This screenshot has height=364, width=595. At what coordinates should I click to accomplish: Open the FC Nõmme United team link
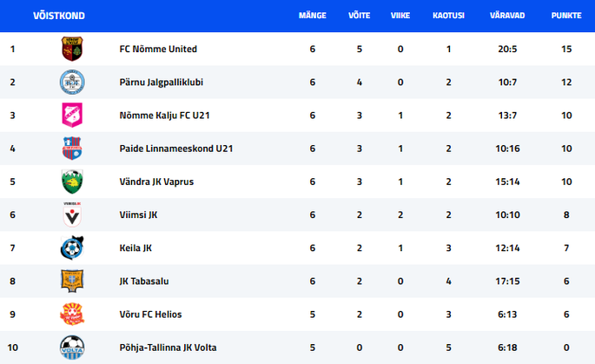pos(158,49)
